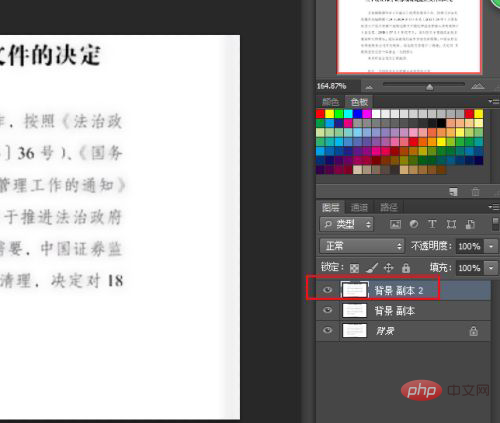Create new swatch from foreground color icon
Screen dimensions: 500x423
(453, 191)
